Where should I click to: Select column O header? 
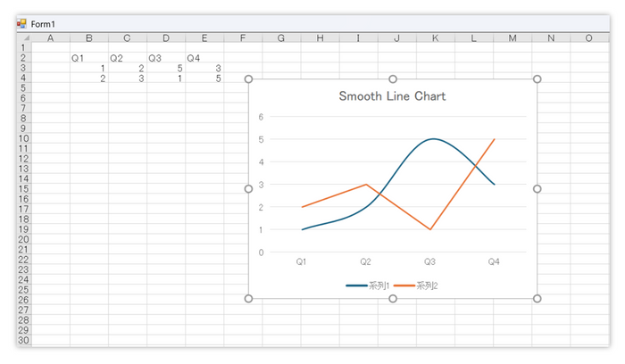[x=588, y=37]
